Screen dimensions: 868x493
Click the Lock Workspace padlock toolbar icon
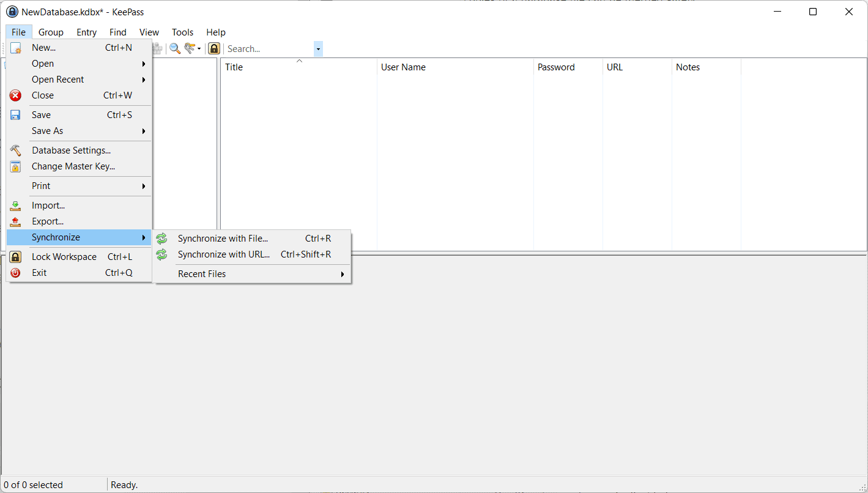pos(214,48)
